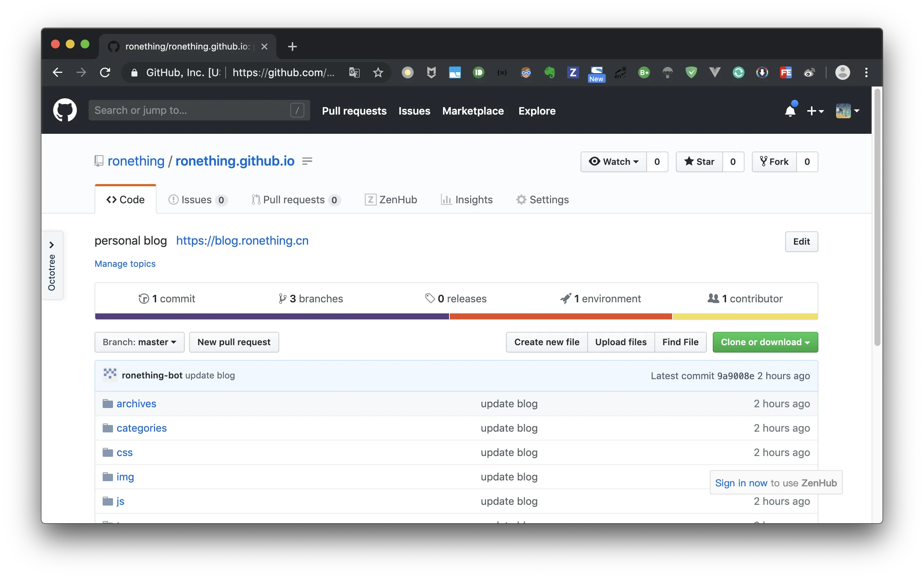This screenshot has height=578, width=924.
Task: Open the archives folder
Action: pos(136,404)
